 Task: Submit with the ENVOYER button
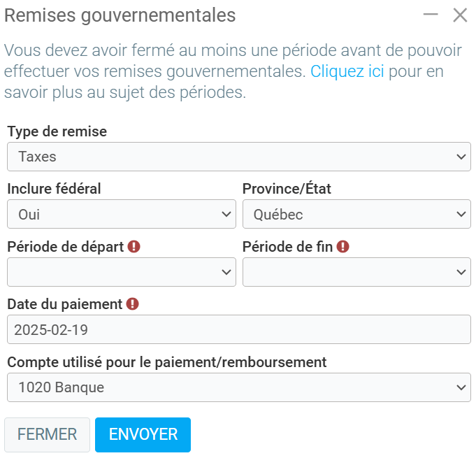(143, 434)
